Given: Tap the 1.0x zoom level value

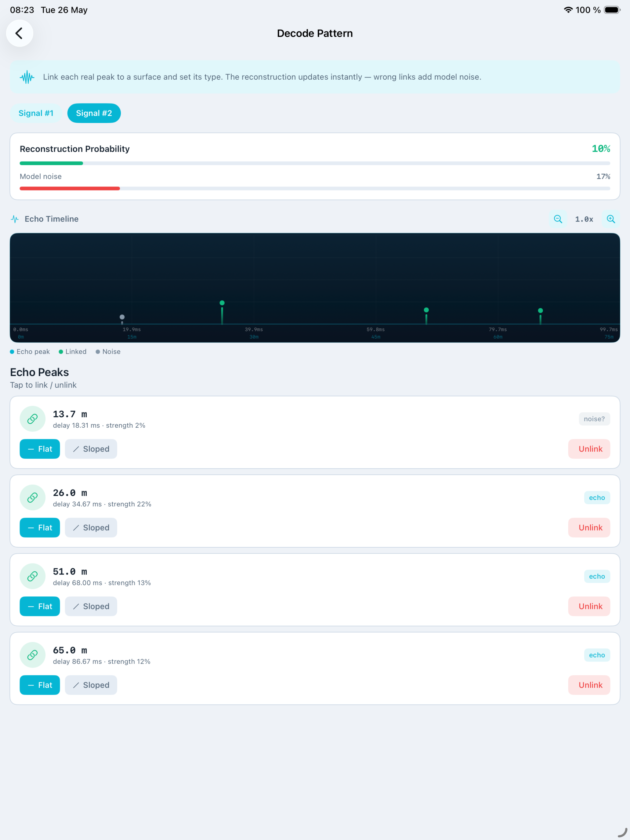Looking at the screenshot, I should click(584, 219).
